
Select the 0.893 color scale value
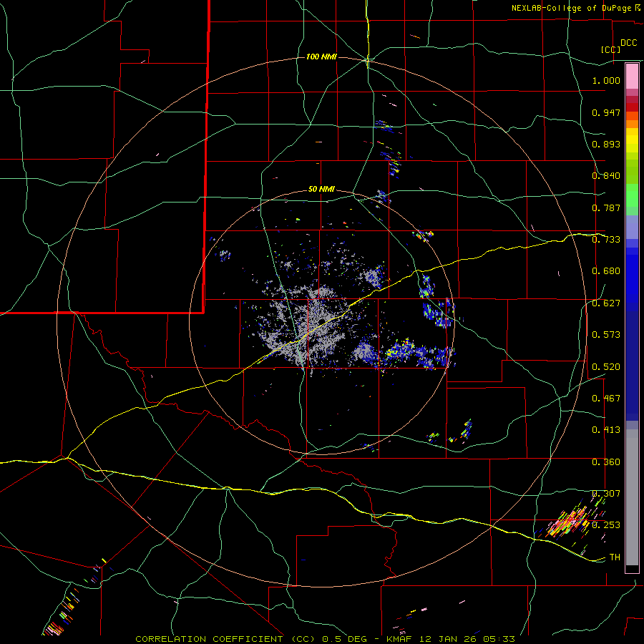(x=606, y=144)
